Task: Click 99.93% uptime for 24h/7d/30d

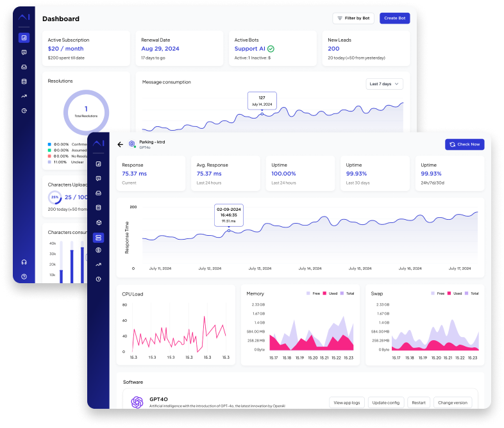Action: (431, 174)
